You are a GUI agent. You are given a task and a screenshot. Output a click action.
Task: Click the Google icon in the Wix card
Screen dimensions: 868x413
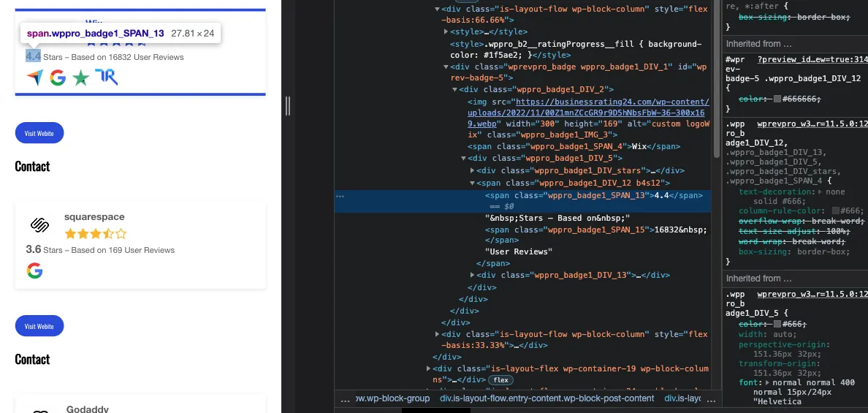click(58, 78)
